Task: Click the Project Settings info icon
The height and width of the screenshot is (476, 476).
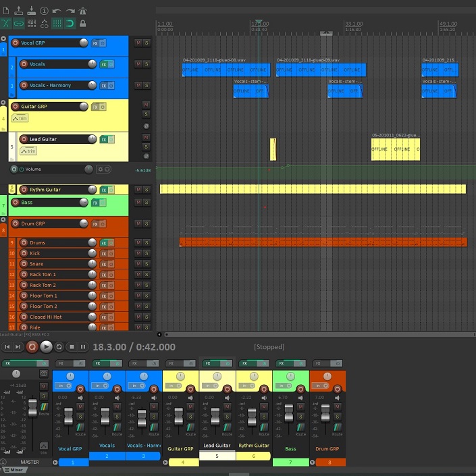Action: [x=44, y=11]
